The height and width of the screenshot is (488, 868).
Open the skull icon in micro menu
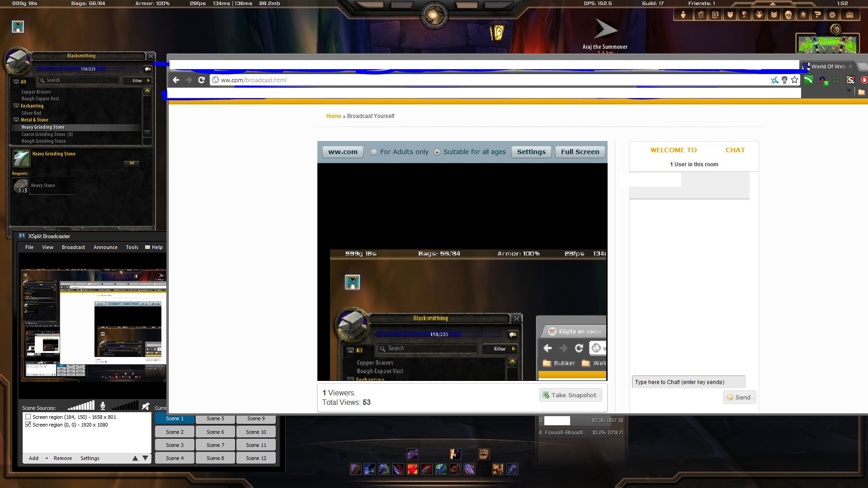788,15
